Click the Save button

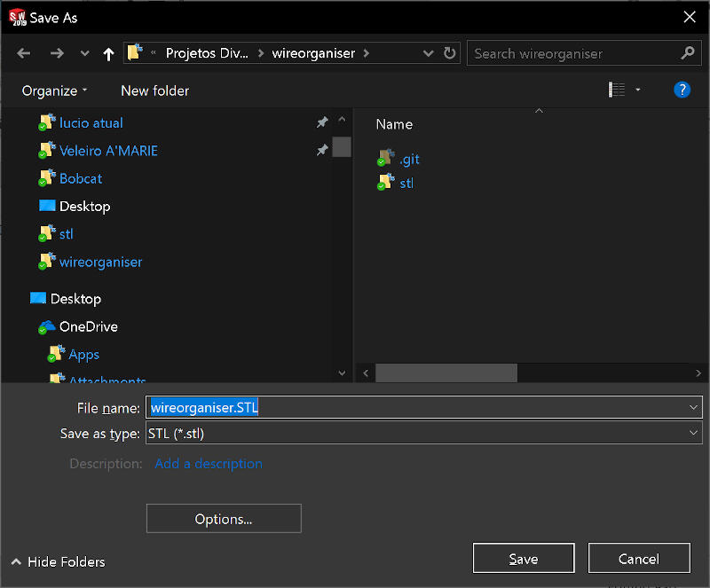pyautogui.click(x=524, y=559)
